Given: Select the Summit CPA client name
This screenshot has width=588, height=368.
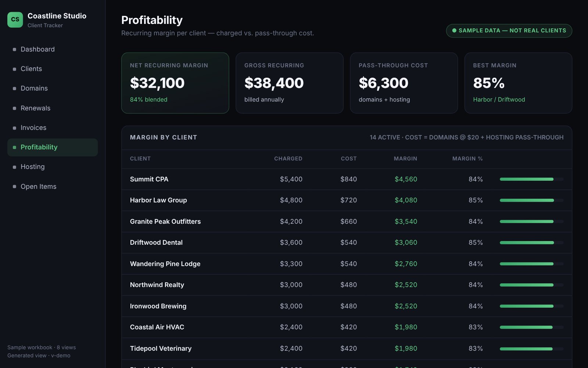Looking at the screenshot, I should [x=149, y=179].
